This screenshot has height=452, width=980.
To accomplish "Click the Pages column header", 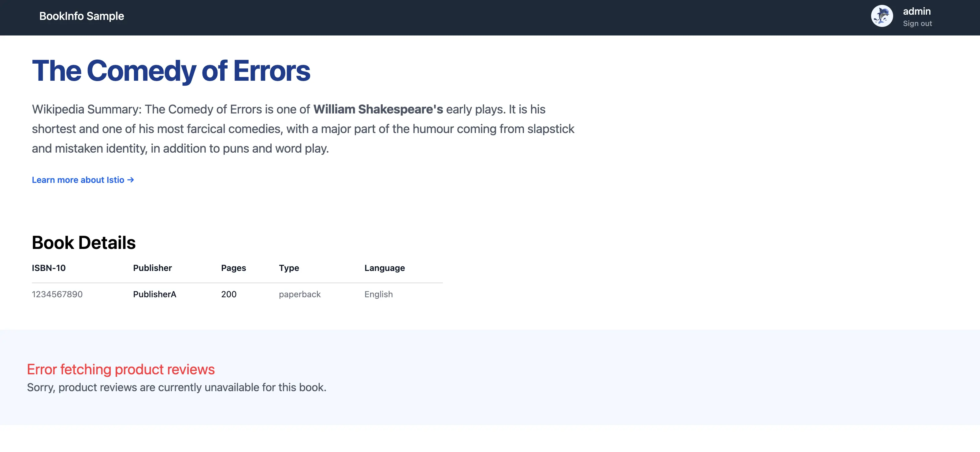I will (x=233, y=268).
